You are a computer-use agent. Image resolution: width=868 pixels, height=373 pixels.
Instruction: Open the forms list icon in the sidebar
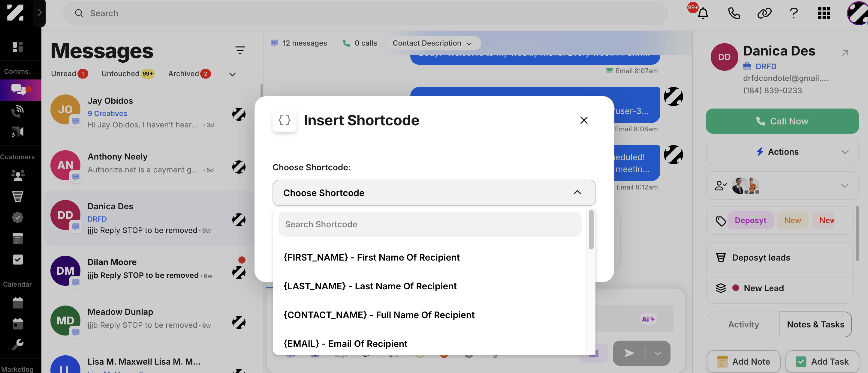coord(17,239)
